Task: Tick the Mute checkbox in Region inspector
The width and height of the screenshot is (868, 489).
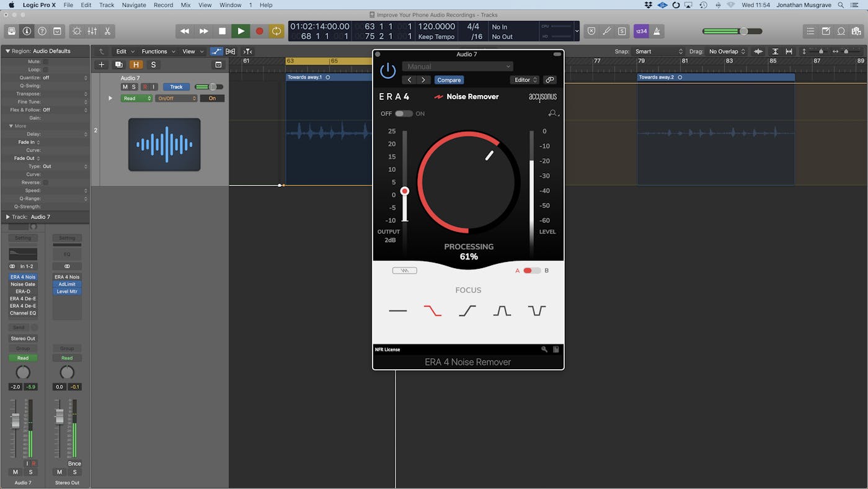Action: 45,61
